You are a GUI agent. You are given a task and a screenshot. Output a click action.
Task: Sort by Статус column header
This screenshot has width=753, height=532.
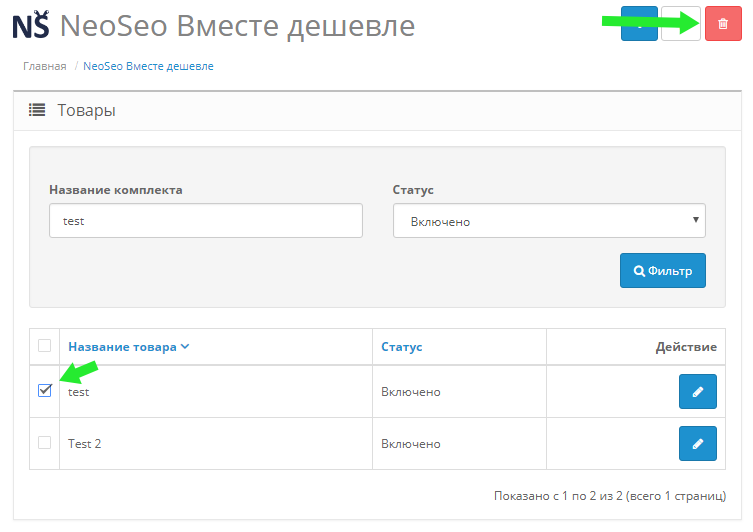point(401,347)
